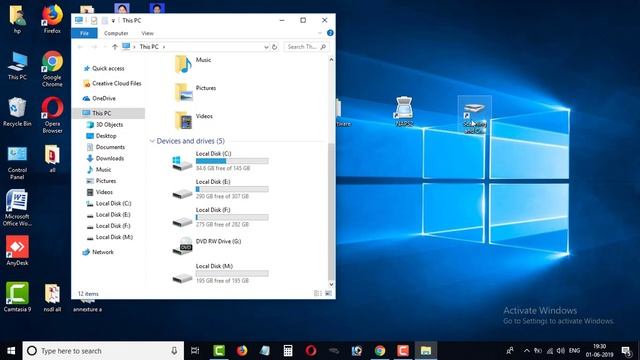Open the Action Center notifications icon

click(627, 351)
